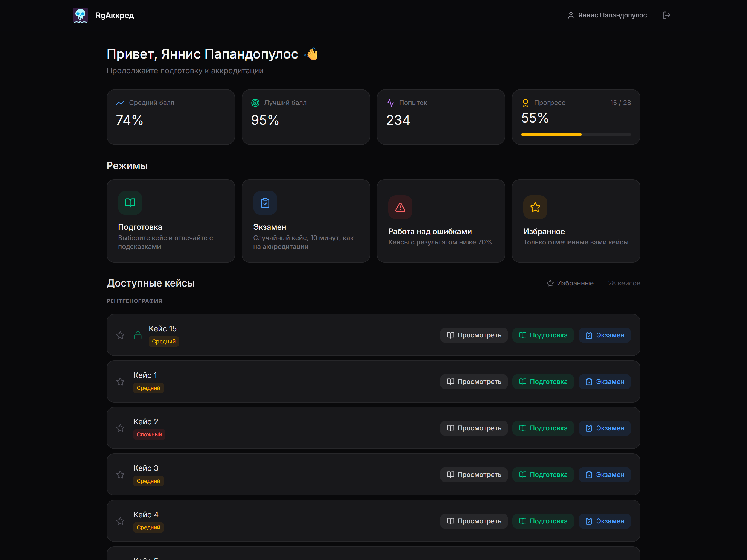Click the red warning triangle icon
The width and height of the screenshot is (747, 560).
(400, 207)
